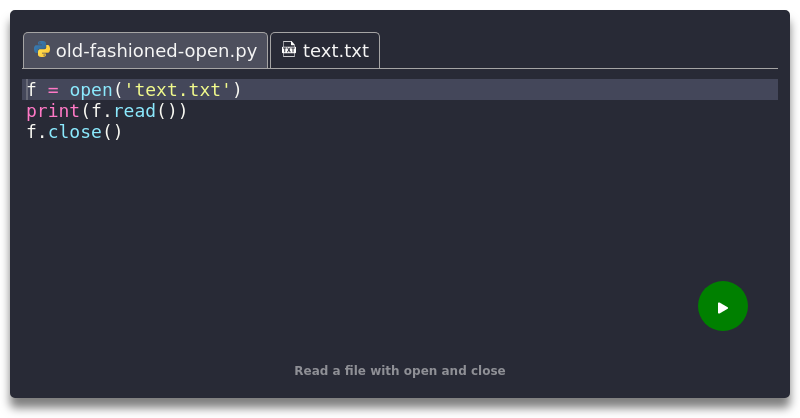800x418 pixels.
Task: Click the opening parenthesis after print
Action: click(x=85, y=111)
